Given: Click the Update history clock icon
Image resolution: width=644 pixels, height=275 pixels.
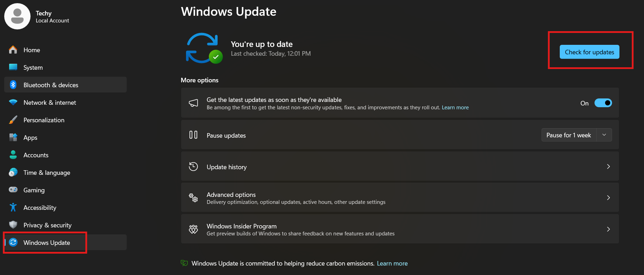Looking at the screenshot, I should pos(193,166).
